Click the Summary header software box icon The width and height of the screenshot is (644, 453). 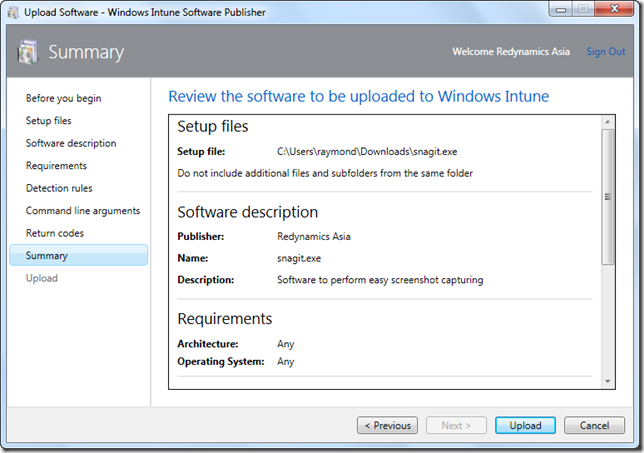(x=28, y=52)
